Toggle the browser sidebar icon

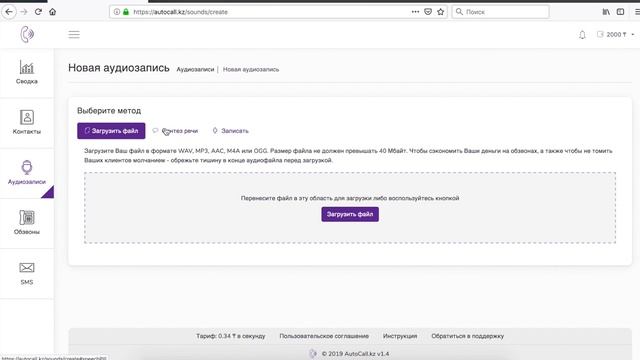(620, 12)
